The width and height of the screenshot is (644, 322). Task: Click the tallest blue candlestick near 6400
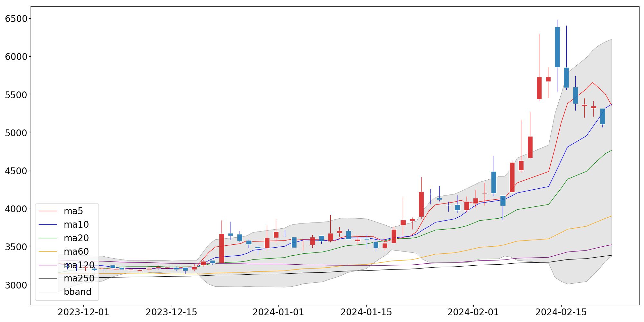point(557,47)
